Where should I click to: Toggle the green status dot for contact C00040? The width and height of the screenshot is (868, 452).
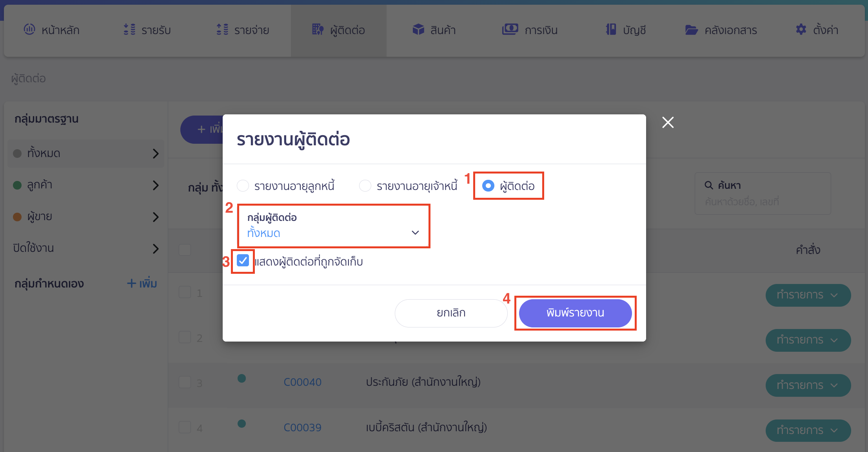242,379
